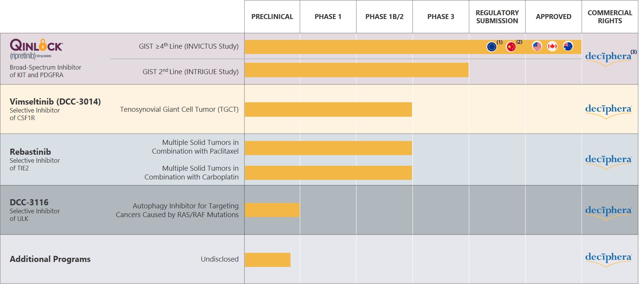The width and height of the screenshot is (644, 284).
Task: Click the Qinlock ripretinib logo
Action: point(36,49)
